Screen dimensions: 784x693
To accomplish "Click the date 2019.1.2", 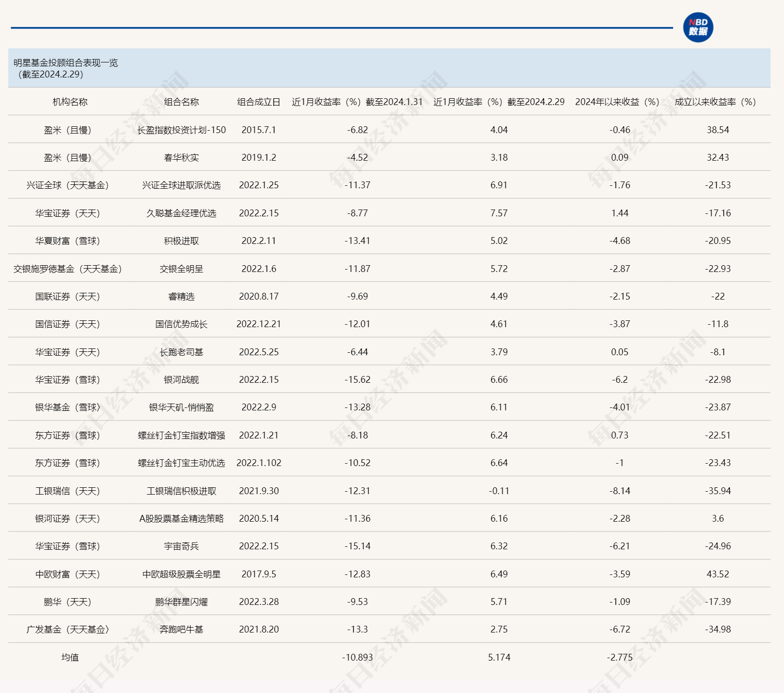I will 259,158.
